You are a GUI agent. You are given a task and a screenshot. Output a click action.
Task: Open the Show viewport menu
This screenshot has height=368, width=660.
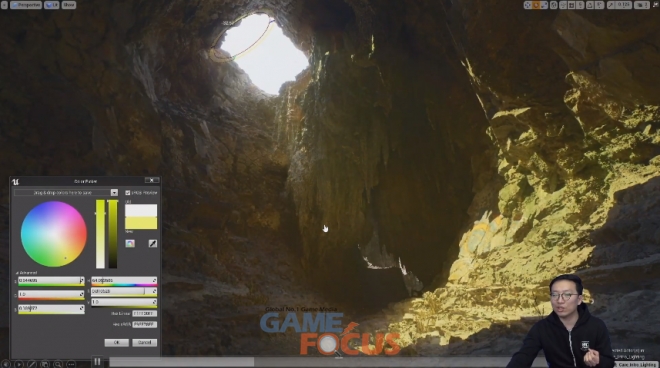coord(69,5)
